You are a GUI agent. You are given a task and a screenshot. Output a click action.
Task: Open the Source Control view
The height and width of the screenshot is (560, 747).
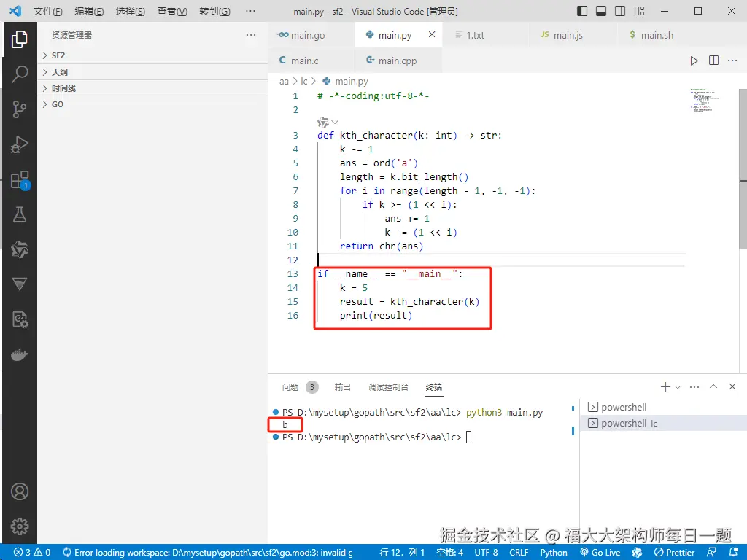click(x=20, y=109)
